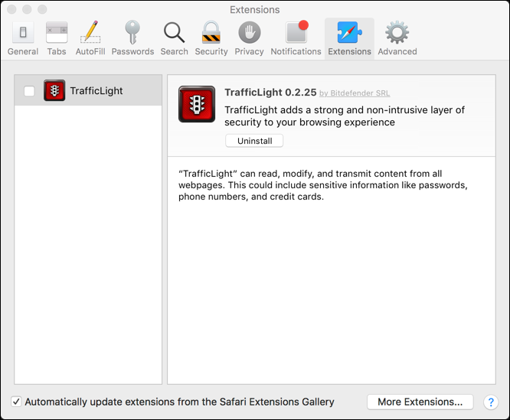Viewport: 510px width, 420px height.
Task: Open help with the question mark button
Action: (x=491, y=402)
